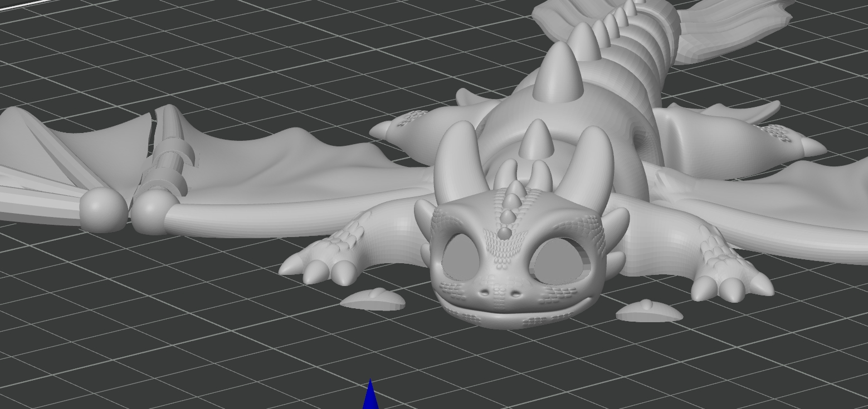The width and height of the screenshot is (868, 409).
Task: Click the blue axis arrow gizmo
Action: 370,394
